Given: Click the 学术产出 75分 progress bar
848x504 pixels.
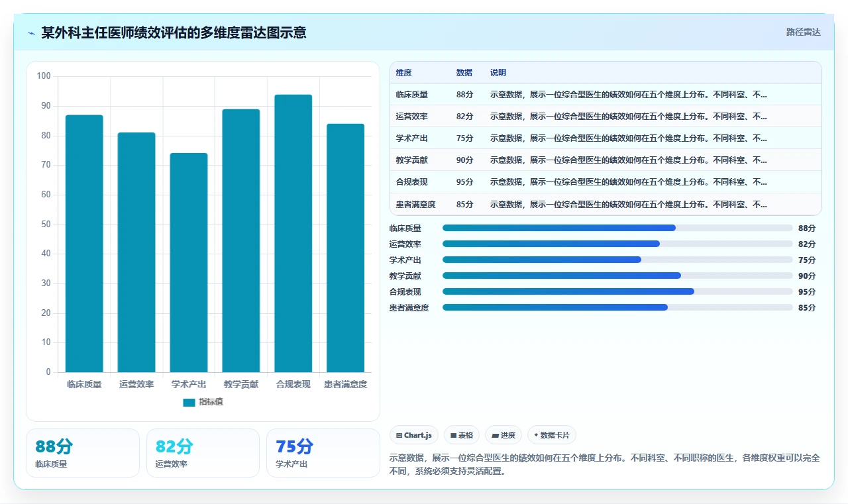Looking at the screenshot, I should [617, 260].
